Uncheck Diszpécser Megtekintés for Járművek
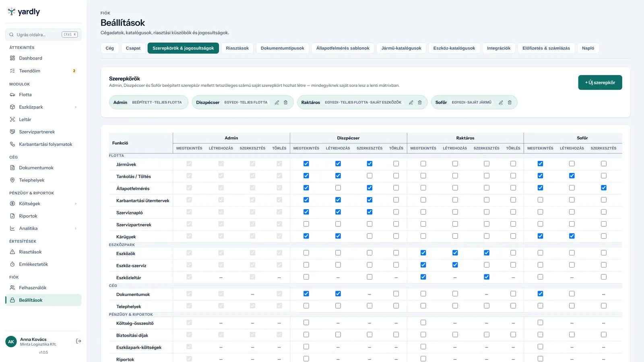644x362 pixels. pos(306,164)
